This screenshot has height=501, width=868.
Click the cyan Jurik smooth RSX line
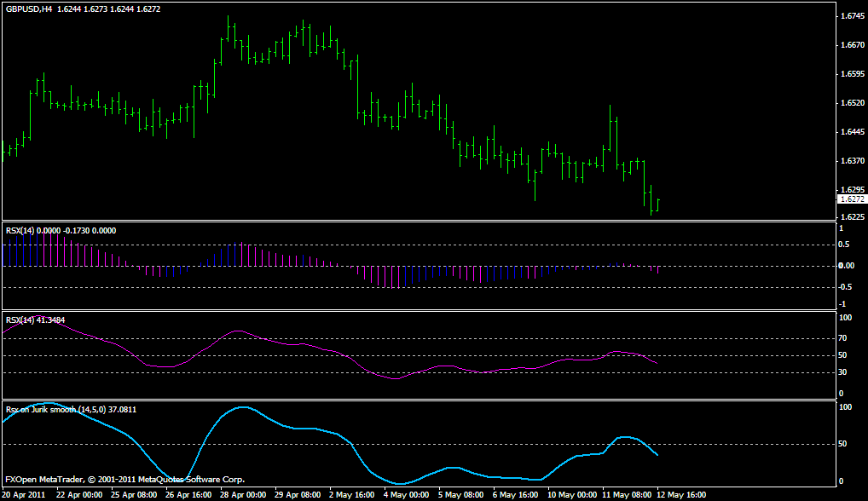click(x=333, y=434)
